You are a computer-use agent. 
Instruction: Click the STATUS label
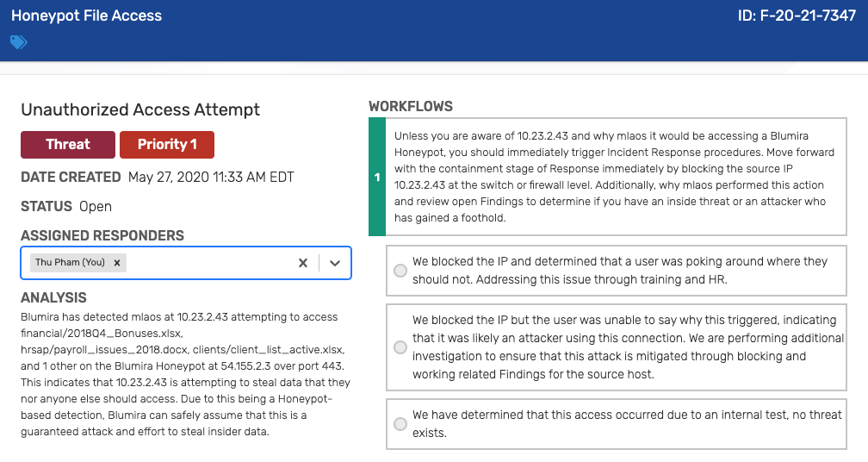click(x=46, y=207)
